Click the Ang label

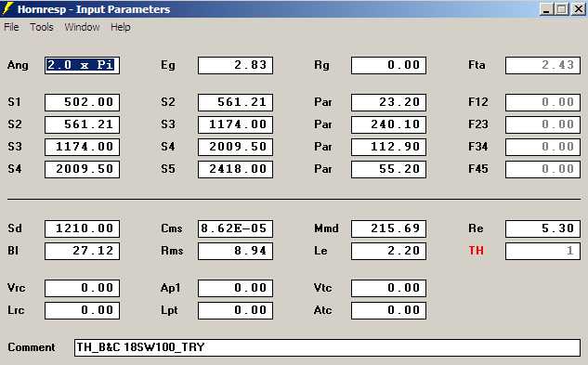(x=18, y=66)
